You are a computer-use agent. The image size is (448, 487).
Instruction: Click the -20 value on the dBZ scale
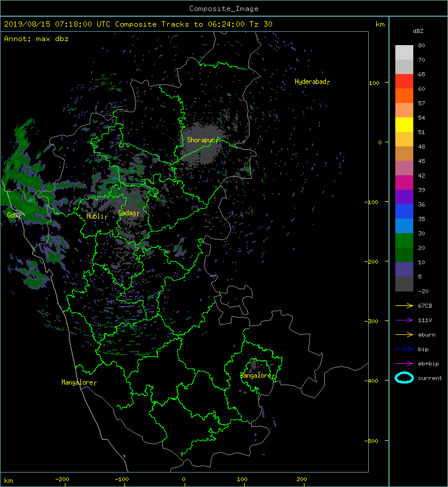click(x=423, y=292)
